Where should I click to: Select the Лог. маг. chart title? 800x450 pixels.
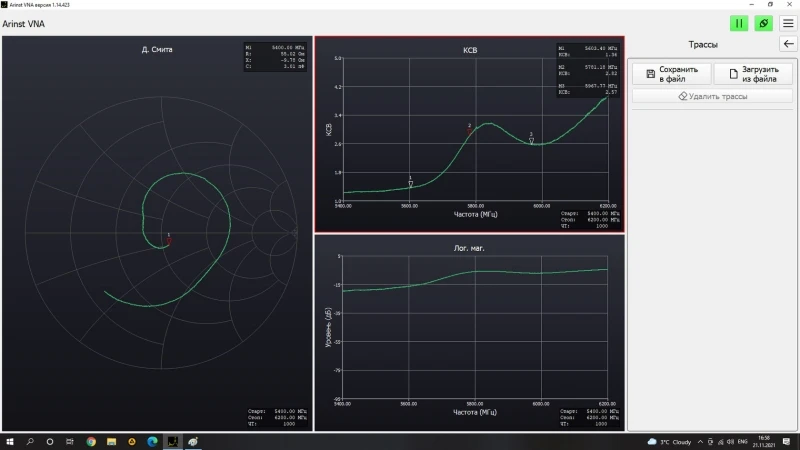469,248
